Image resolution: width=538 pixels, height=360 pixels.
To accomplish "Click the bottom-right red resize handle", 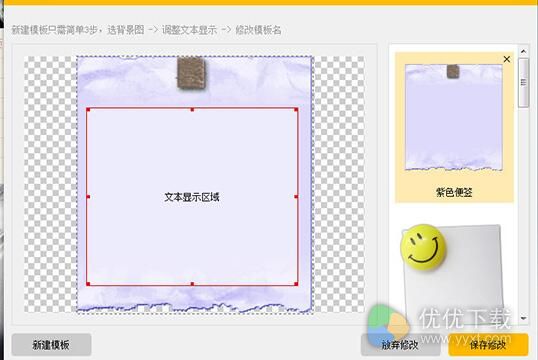I will pos(296,284).
